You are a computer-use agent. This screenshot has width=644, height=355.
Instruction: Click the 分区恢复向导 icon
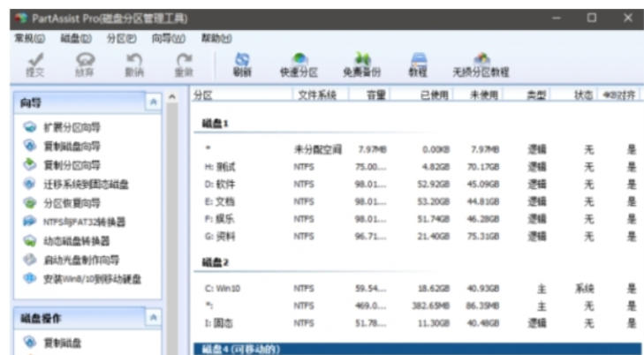pos(29,203)
